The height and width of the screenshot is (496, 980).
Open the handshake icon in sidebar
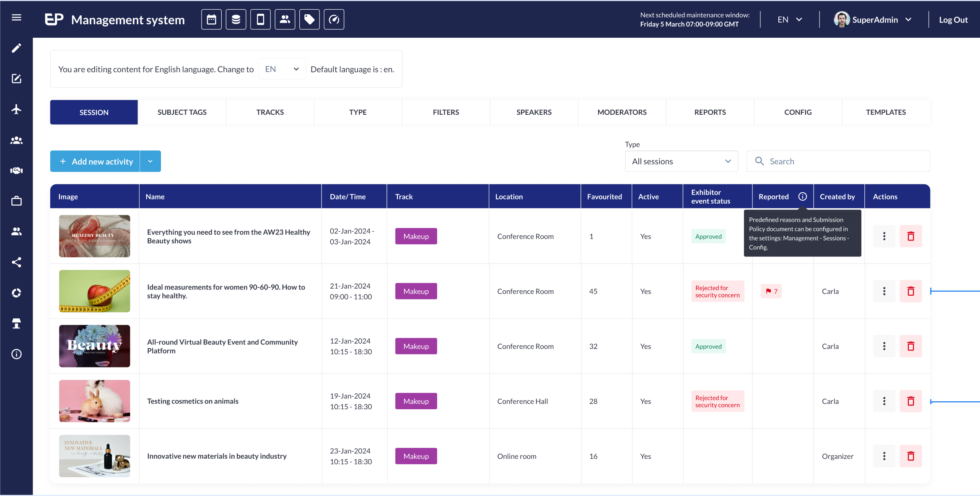point(16,170)
